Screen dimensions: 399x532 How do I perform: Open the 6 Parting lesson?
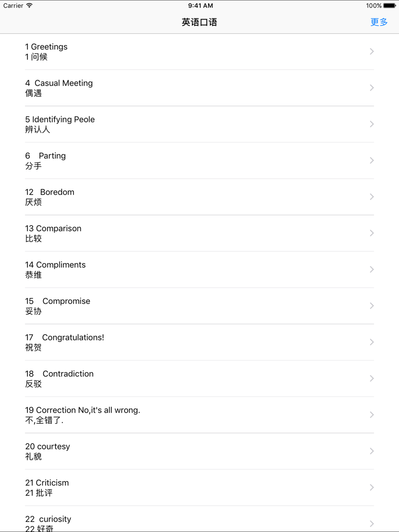point(199,161)
